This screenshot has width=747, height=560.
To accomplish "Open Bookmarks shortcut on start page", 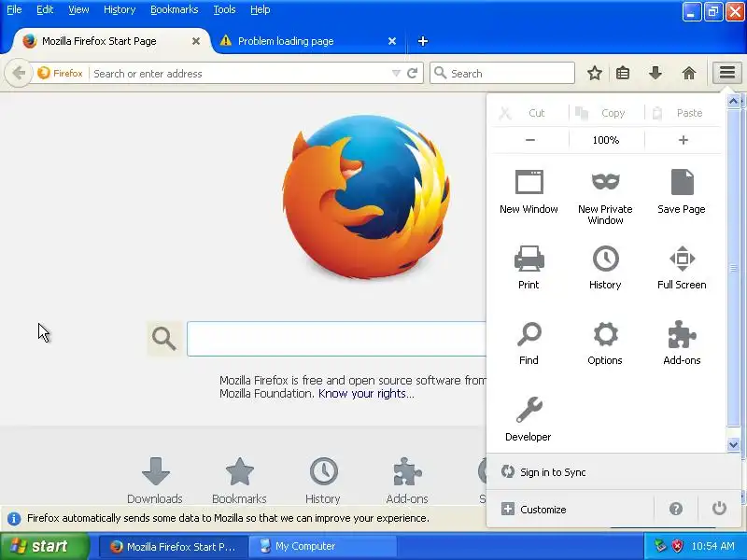I will [239, 481].
